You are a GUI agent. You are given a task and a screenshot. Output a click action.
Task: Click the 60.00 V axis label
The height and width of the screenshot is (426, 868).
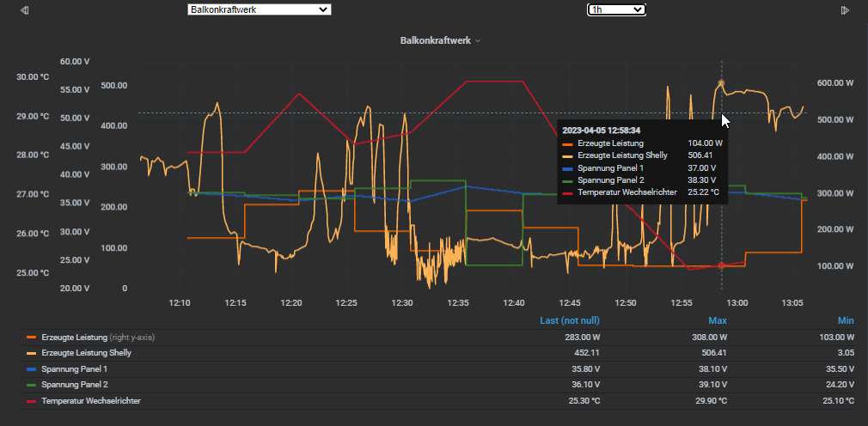[x=75, y=62]
